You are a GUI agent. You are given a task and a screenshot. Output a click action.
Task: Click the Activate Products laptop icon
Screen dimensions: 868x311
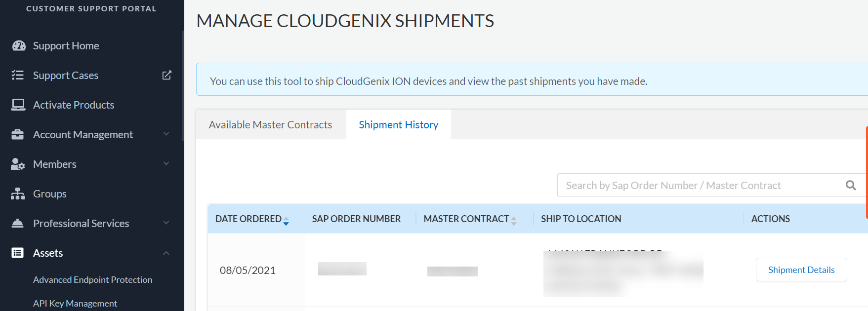pos(18,105)
